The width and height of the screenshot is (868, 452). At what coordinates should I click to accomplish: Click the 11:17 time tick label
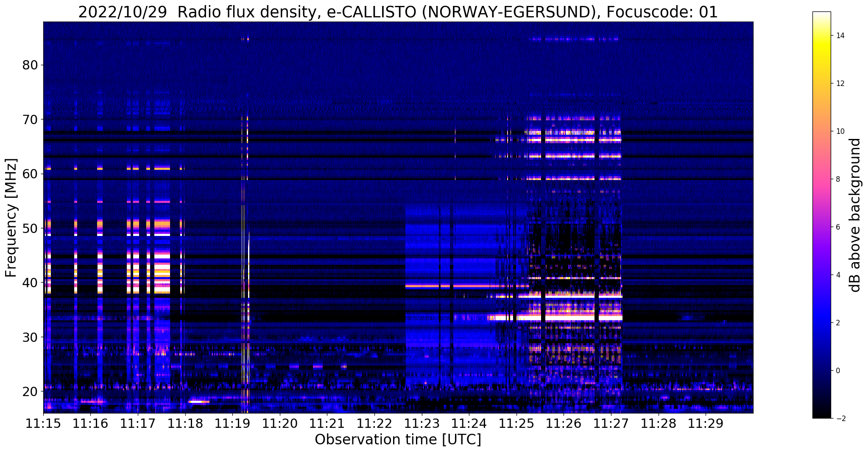pos(138,424)
